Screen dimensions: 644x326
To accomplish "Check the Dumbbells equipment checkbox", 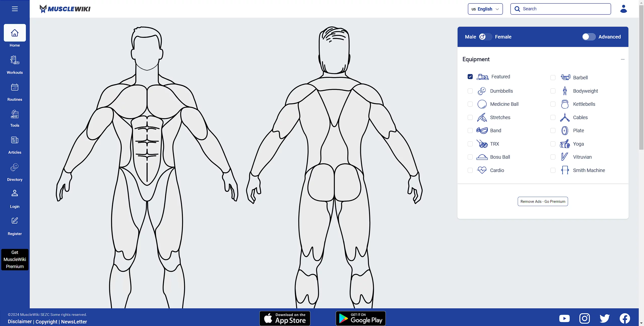I will (470, 91).
